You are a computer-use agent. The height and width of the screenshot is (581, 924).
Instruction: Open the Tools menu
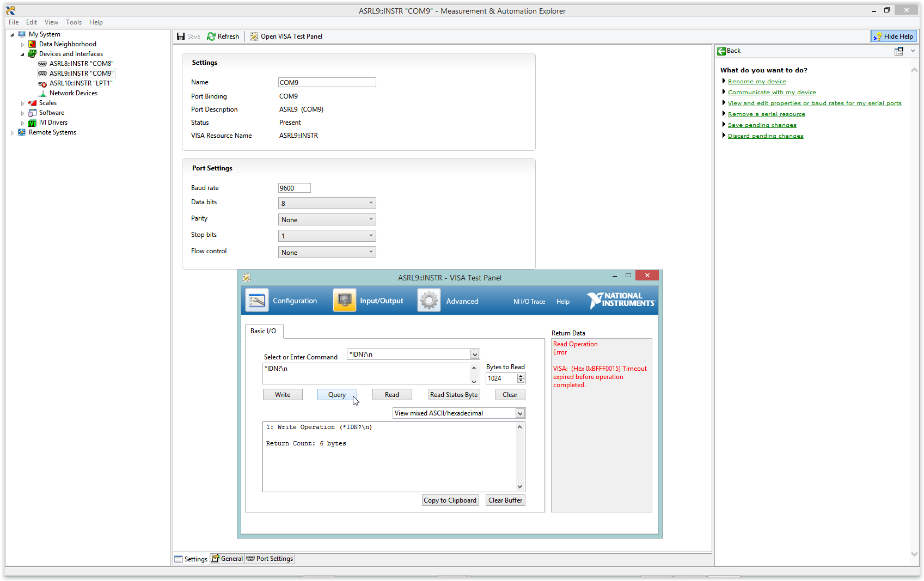point(74,22)
